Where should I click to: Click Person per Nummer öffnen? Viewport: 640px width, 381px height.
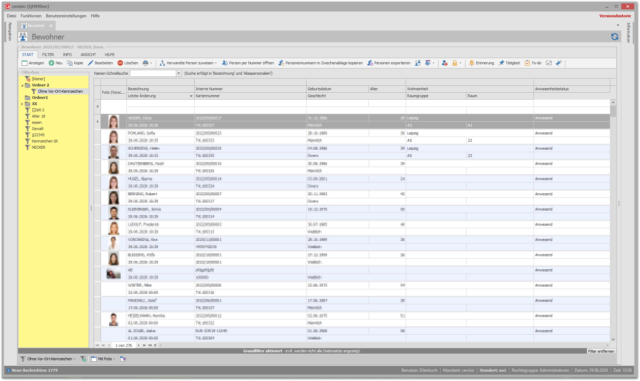tap(248, 63)
